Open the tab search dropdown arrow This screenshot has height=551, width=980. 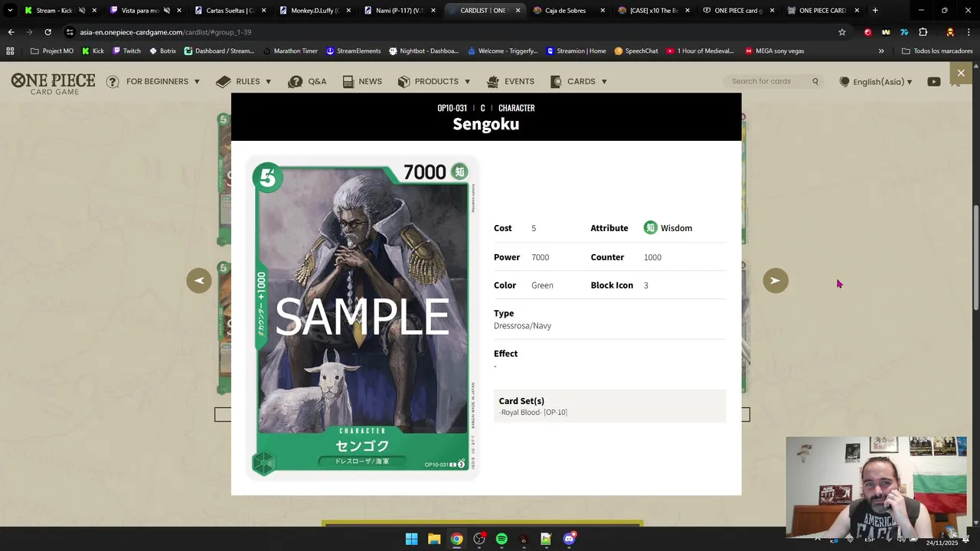[x=10, y=11]
